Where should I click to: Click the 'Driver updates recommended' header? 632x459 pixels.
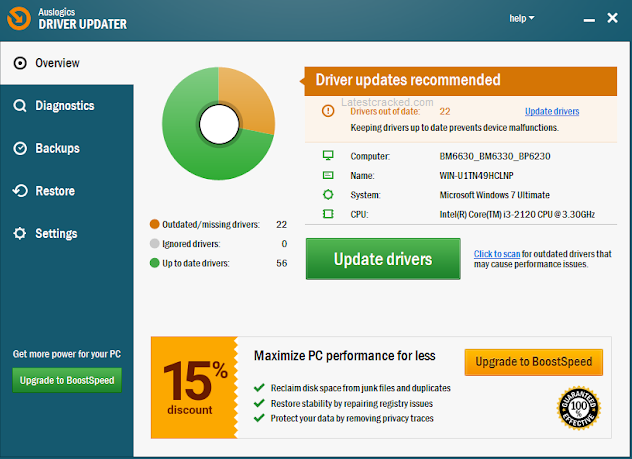click(460, 81)
